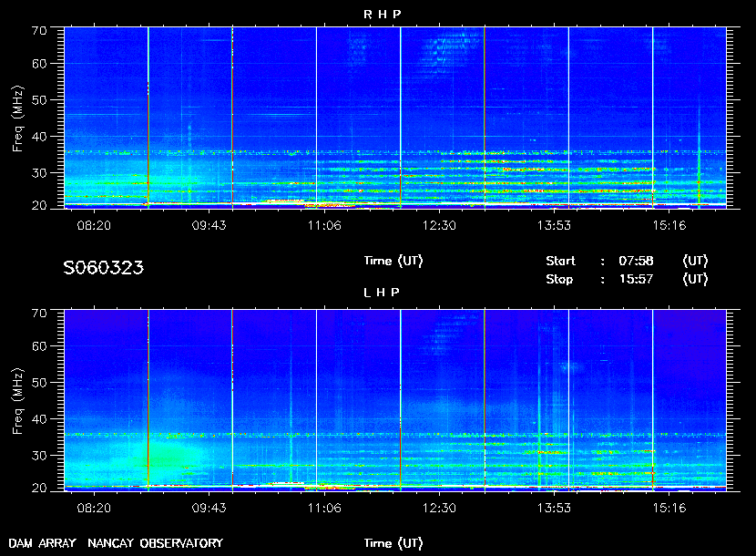756x556 pixels.
Task: Click the 12:30 tick label under RHP plot
Action: point(439,225)
